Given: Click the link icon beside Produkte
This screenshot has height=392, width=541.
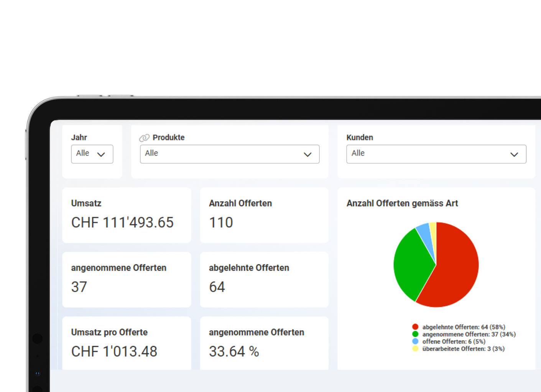Looking at the screenshot, I should click(x=144, y=138).
